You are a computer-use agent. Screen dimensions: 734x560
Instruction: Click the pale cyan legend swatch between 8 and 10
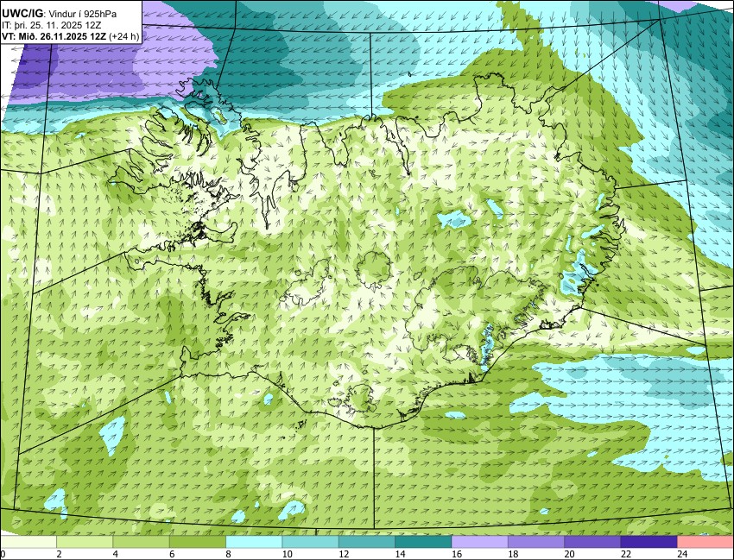(254, 542)
